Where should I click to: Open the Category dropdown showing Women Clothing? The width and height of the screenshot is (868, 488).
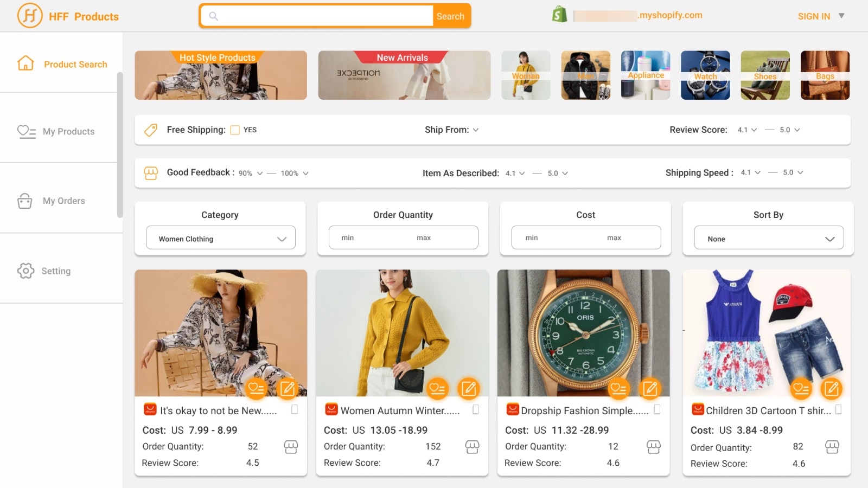pyautogui.click(x=220, y=237)
